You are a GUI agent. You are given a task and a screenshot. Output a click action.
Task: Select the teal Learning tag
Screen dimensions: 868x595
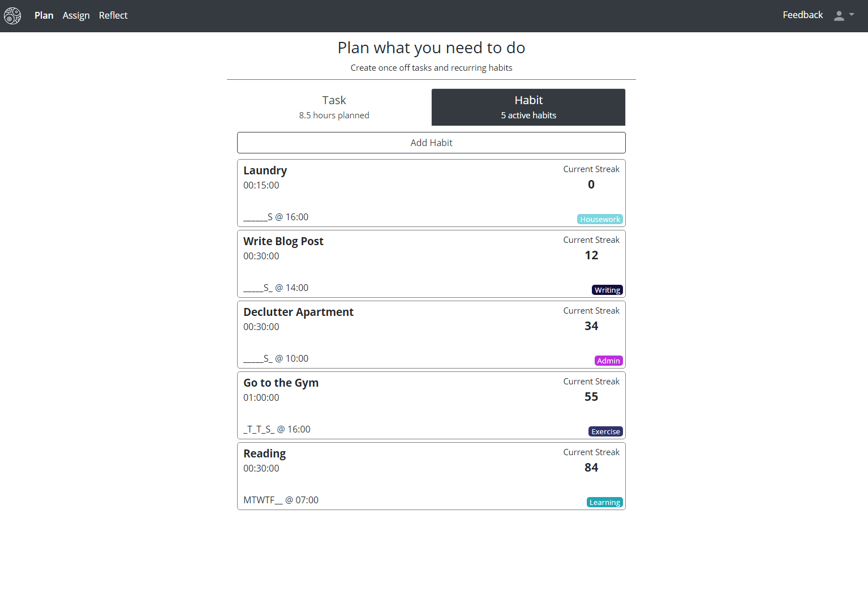[604, 503]
